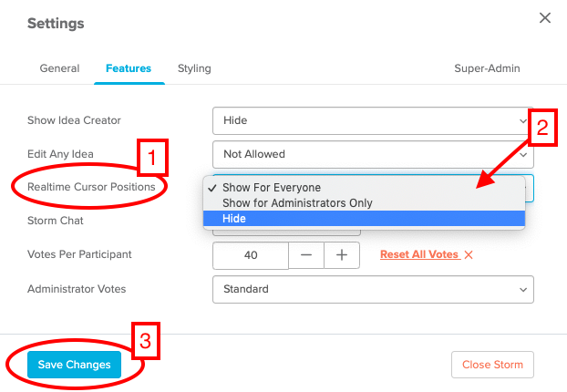The width and height of the screenshot is (567, 392).
Task: Open the Administrator Votes dropdown
Action: tap(373, 289)
